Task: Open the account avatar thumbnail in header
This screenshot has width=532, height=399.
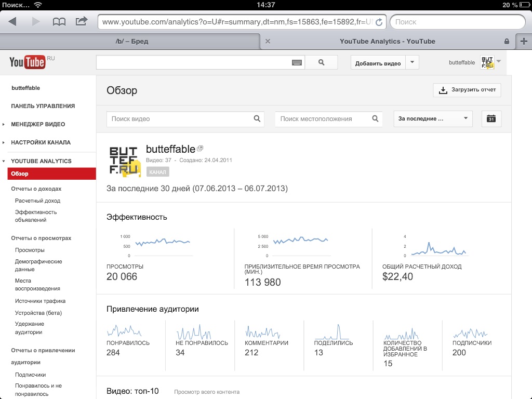Action: point(487,62)
